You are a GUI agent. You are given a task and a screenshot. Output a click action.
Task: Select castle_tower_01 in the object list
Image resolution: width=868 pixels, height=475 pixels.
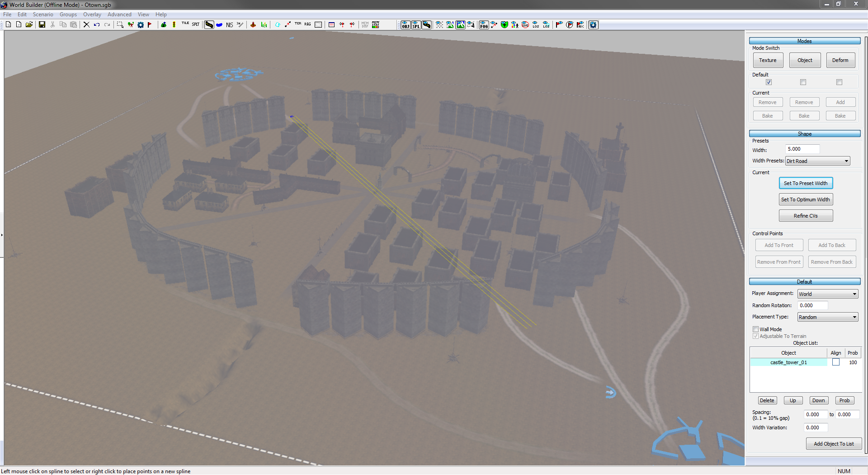[x=788, y=362]
